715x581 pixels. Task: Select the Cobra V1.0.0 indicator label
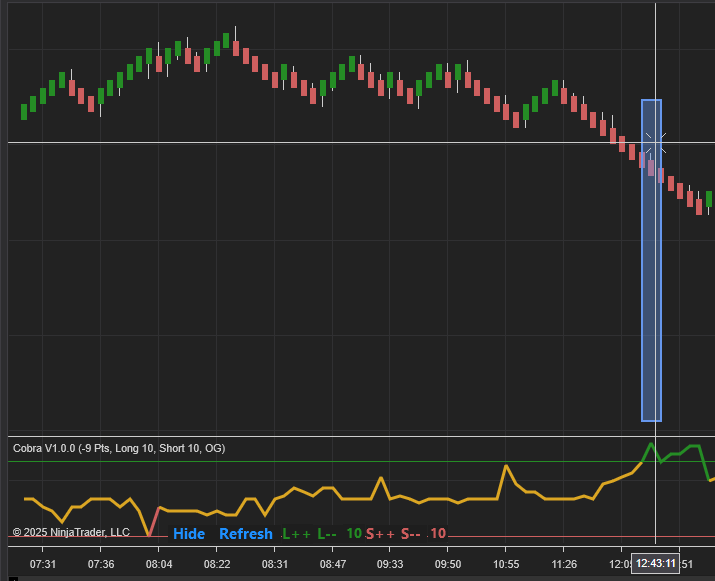[119, 449]
